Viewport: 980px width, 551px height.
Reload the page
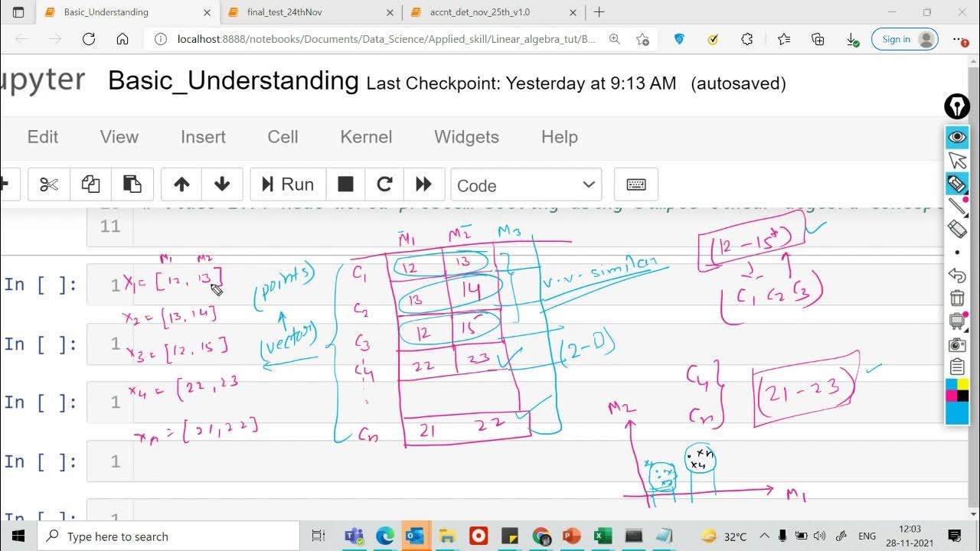pyautogui.click(x=89, y=39)
